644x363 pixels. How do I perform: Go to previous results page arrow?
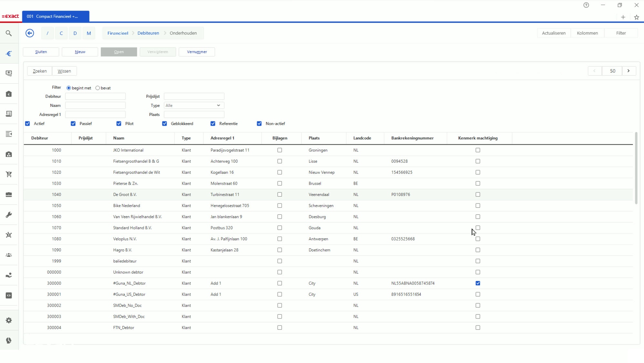click(595, 71)
